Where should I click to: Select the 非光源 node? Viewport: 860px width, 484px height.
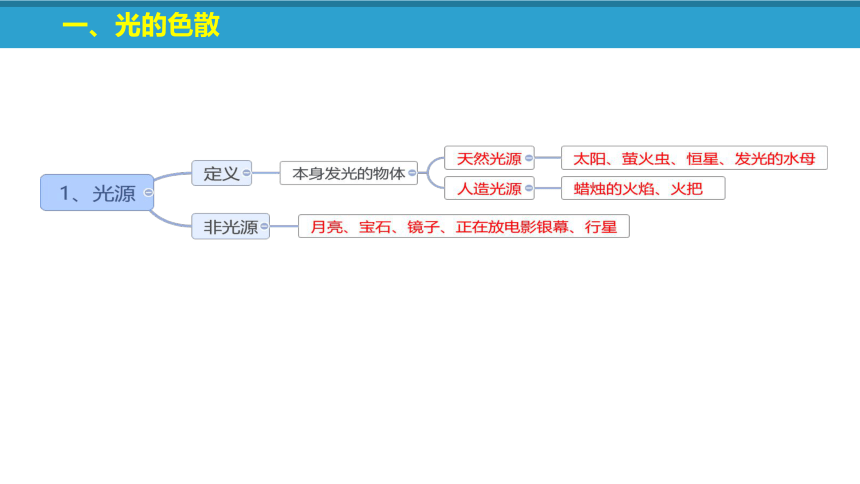coord(230,226)
